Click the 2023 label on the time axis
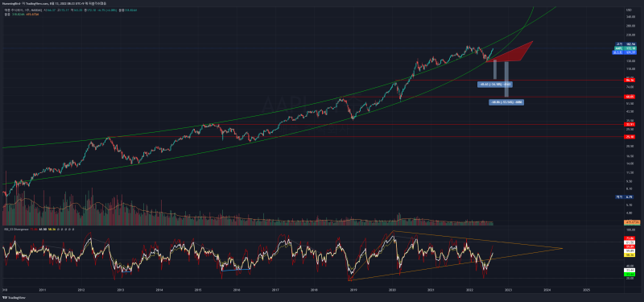The width and height of the screenshot is (644, 302). pos(509,290)
